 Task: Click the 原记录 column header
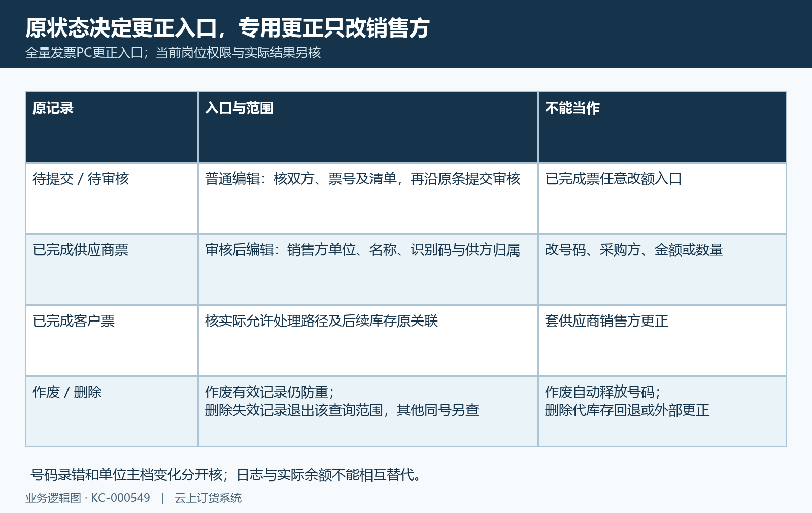tap(112, 127)
